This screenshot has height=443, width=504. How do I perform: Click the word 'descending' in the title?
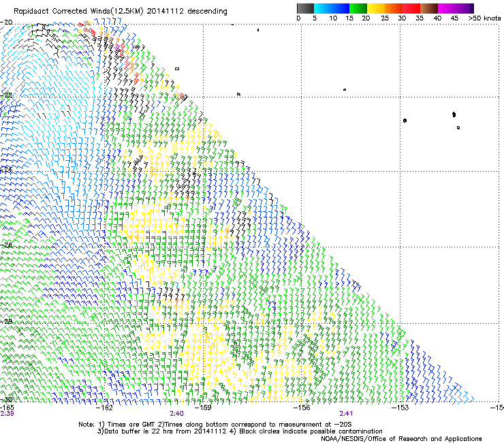[207, 12]
